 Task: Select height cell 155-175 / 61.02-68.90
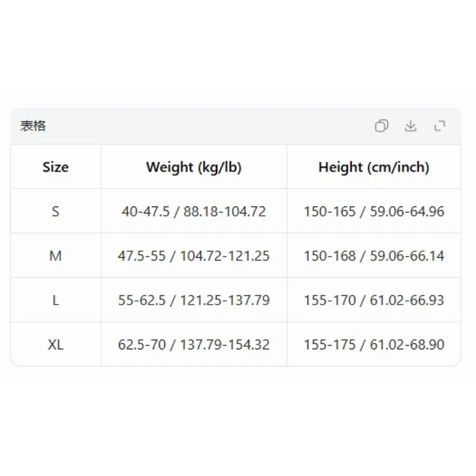[x=374, y=345]
